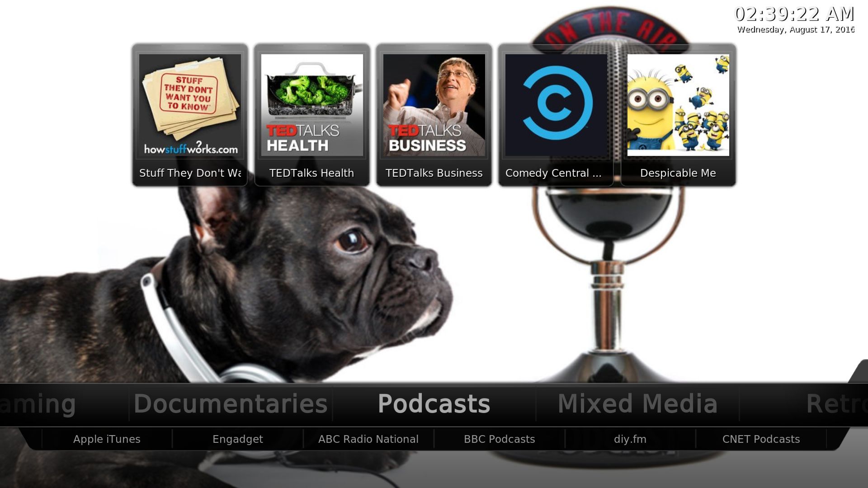The height and width of the screenshot is (488, 868).
Task: Navigate to ABC Radio National
Action: click(368, 439)
